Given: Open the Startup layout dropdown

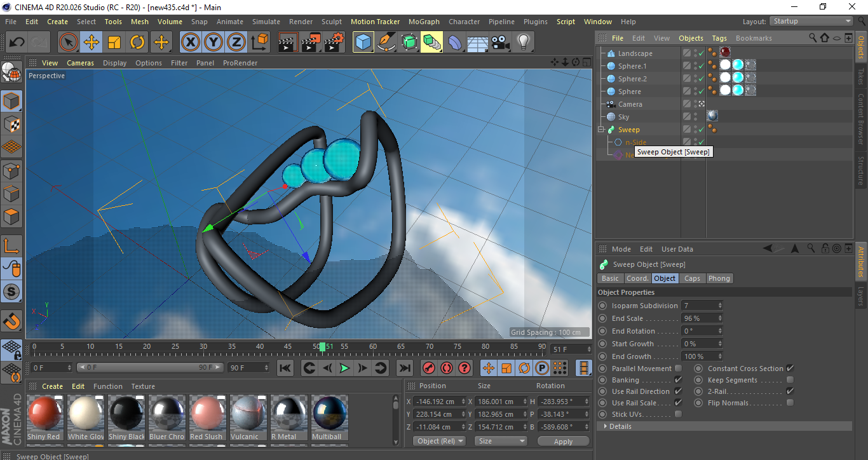Looking at the screenshot, I should pyautogui.click(x=811, y=21).
